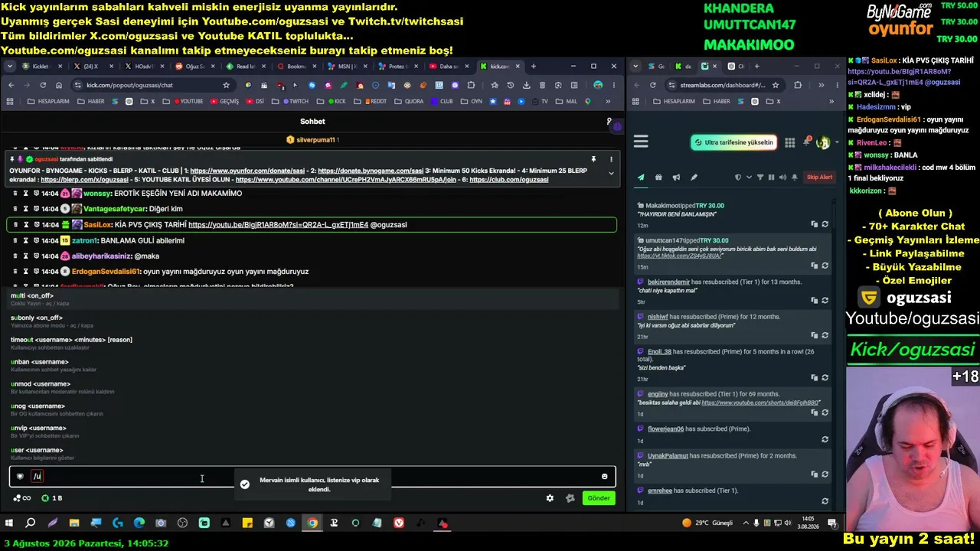
Task: Replay the flowerjean06 subscribed alert
Action: click(x=825, y=439)
